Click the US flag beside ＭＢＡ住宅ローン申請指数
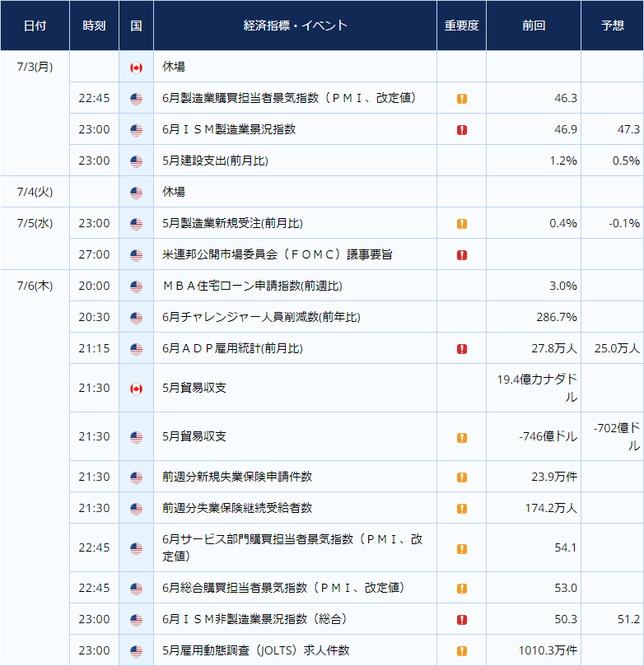Viewport: 644px width, 666px height. (136, 286)
